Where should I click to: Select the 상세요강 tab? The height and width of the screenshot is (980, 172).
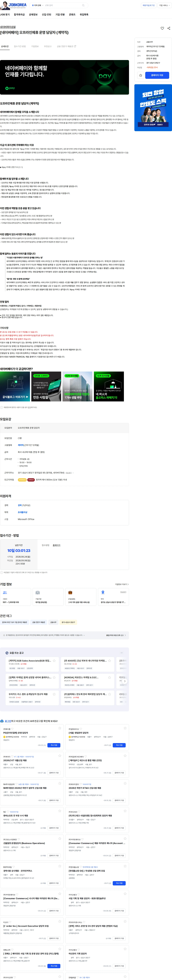(5, 46)
